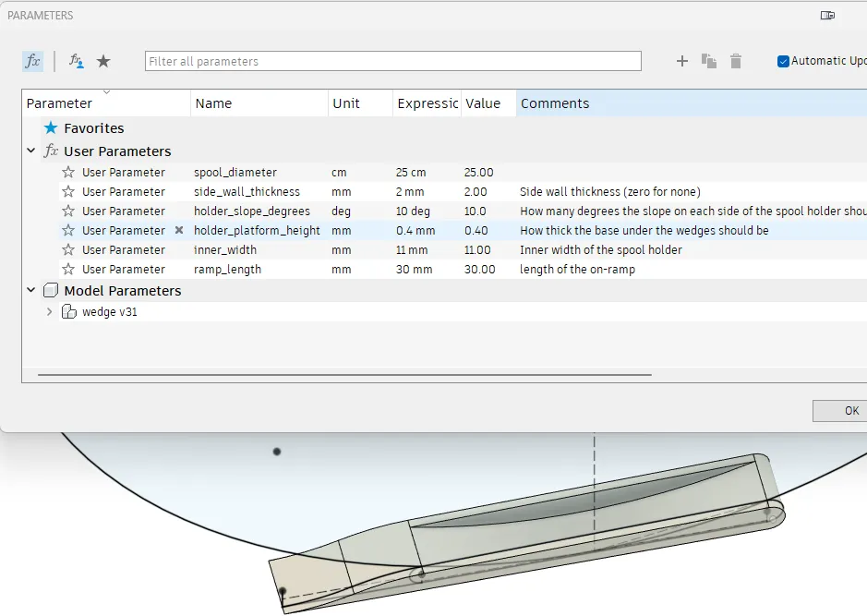Collapse the User Parameters group

click(x=31, y=151)
